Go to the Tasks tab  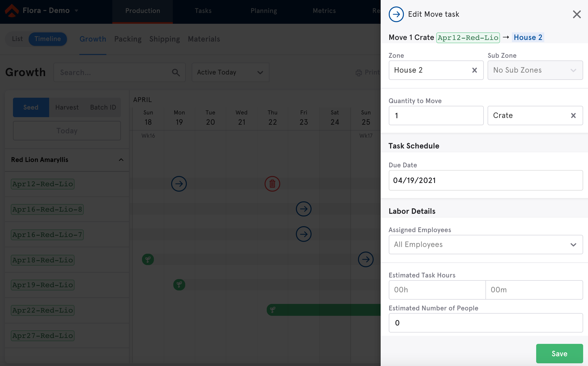click(203, 11)
